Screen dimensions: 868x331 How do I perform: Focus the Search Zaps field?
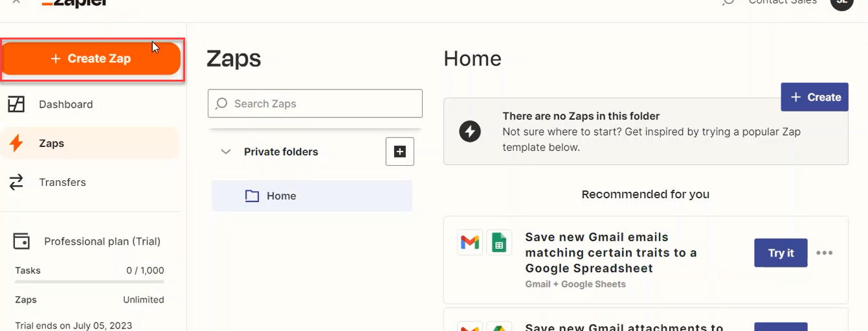[315, 104]
